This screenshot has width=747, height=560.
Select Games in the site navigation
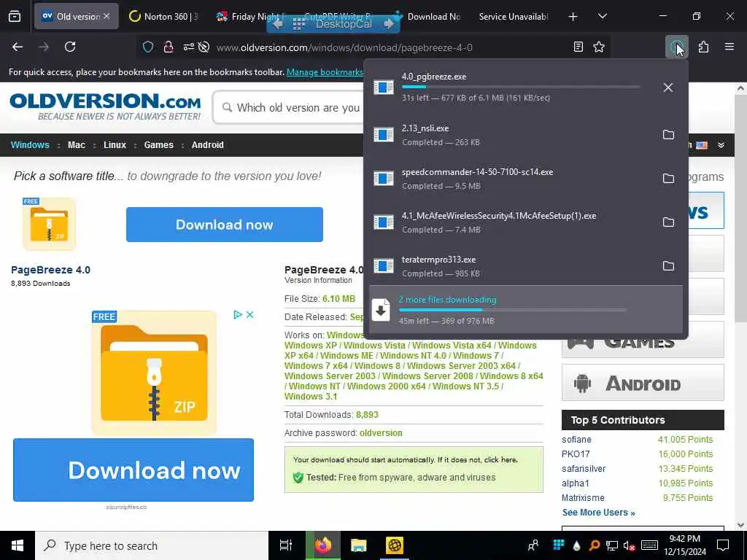158,145
